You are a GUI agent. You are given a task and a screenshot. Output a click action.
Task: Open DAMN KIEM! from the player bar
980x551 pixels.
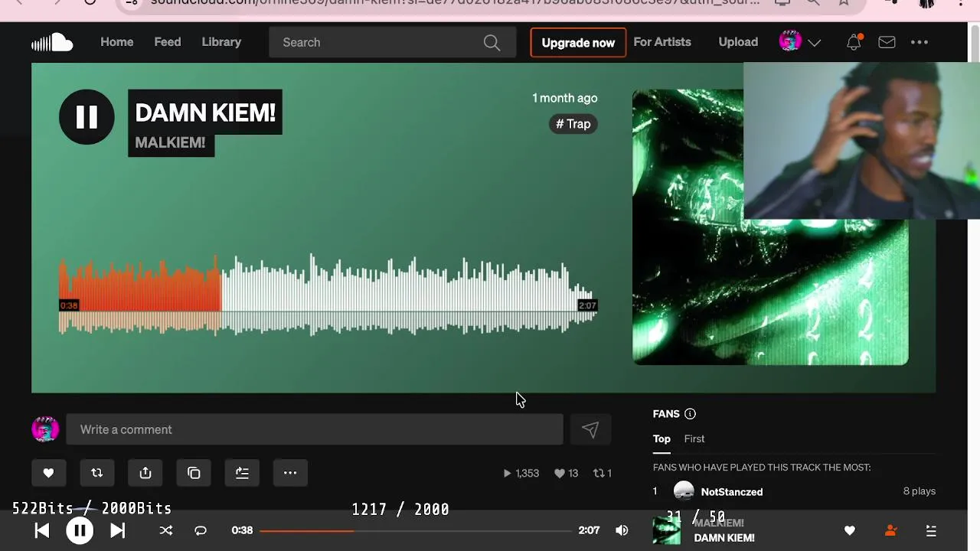pyautogui.click(x=724, y=538)
